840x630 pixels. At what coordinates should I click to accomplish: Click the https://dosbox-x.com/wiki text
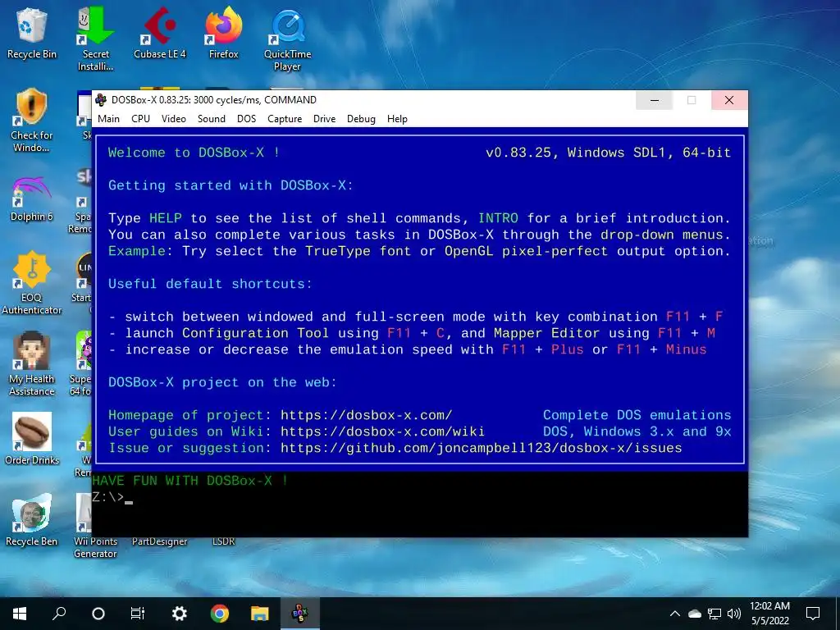tap(382, 431)
